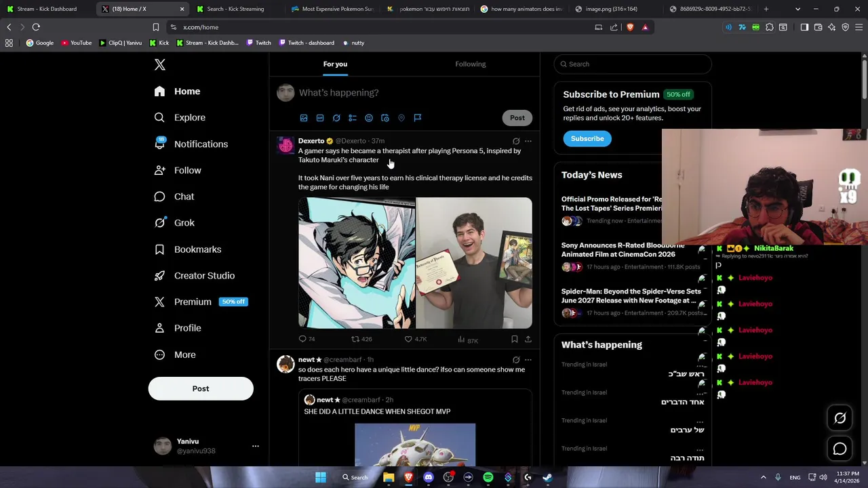Click the X logo in sidebar

[x=160, y=64]
